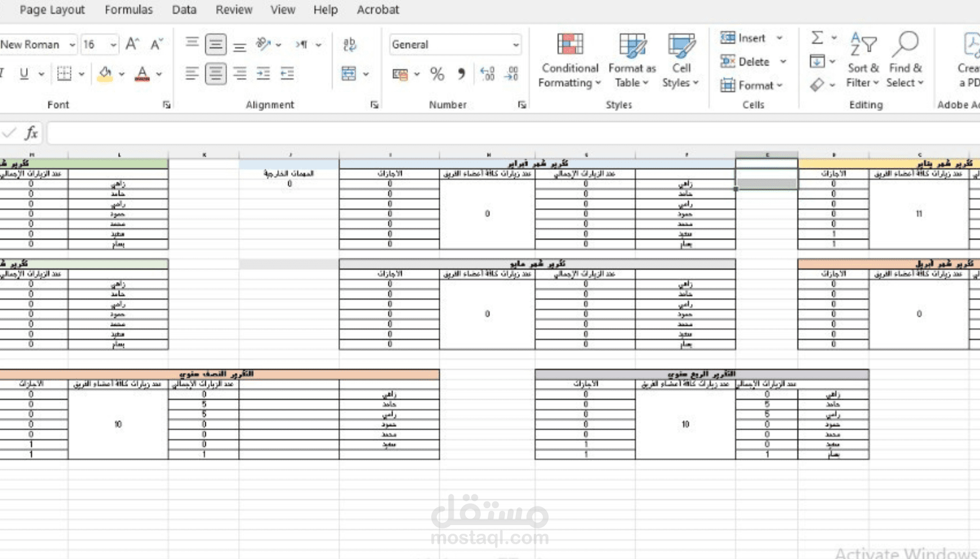Image resolution: width=980 pixels, height=559 pixels.
Task: Toggle Merge & Center
Action: coord(349,74)
